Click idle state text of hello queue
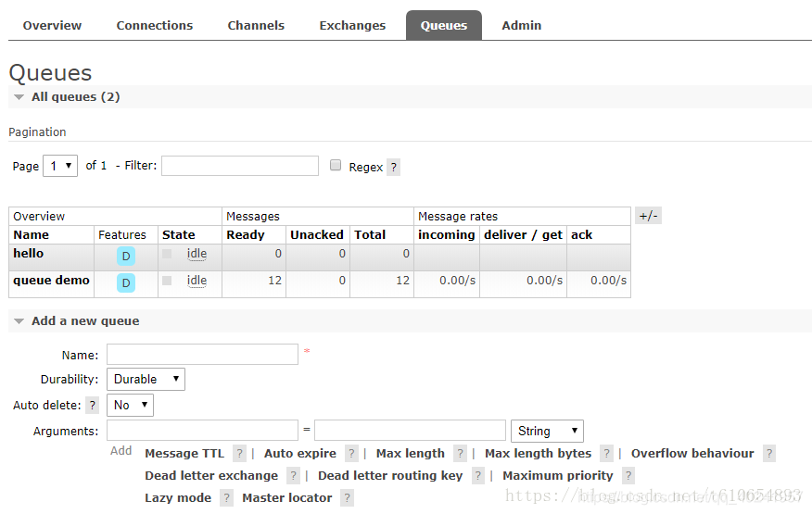The height and width of the screenshot is (514, 812). click(x=197, y=254)
